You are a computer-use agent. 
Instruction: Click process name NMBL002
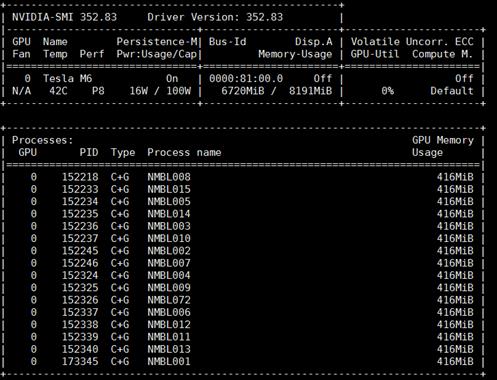(169, 251)
